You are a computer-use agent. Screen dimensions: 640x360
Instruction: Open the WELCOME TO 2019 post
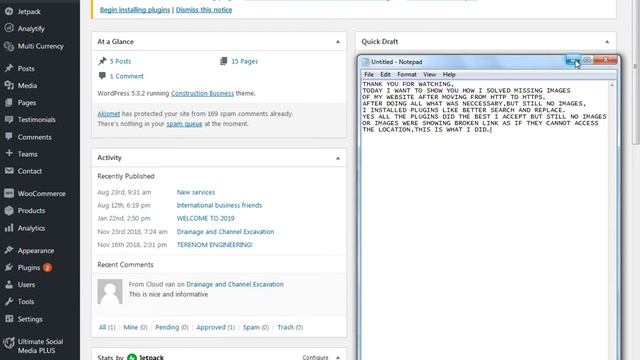tap(205, 218)
